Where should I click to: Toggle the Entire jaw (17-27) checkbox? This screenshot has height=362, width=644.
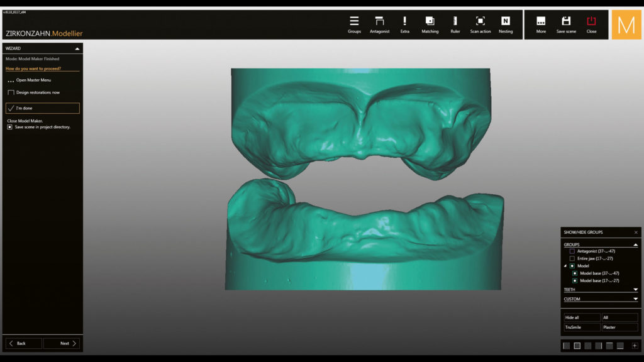(x=572, y=259)
